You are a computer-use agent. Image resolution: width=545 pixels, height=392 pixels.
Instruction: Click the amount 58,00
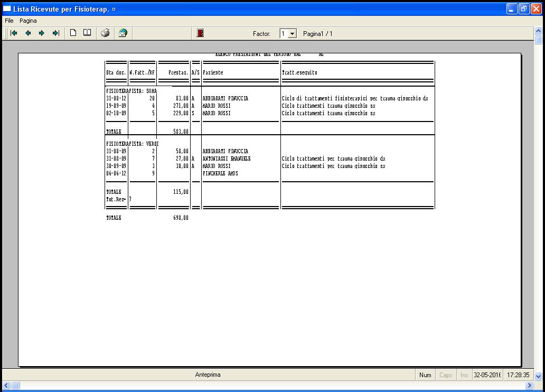(182, 151)
